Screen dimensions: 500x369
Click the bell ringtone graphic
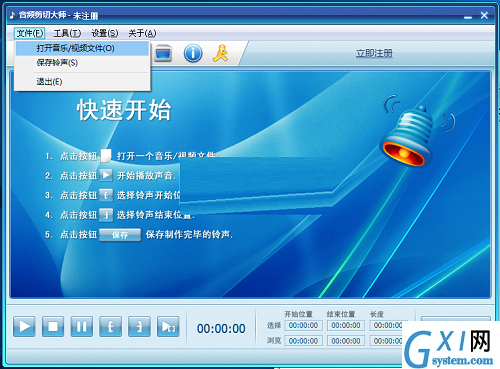pyautogui.click(x=408, y=137)
